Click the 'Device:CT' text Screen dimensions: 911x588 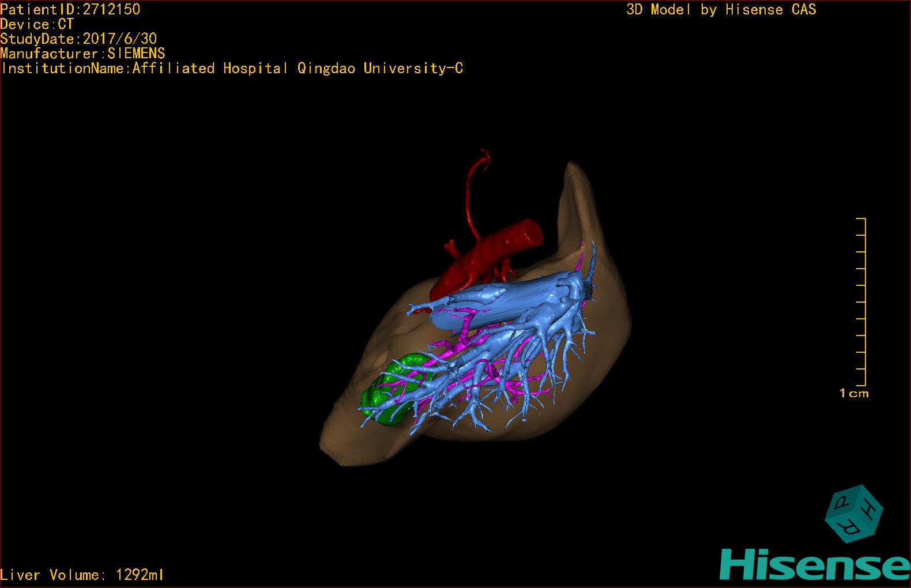[x=37, y=24]
